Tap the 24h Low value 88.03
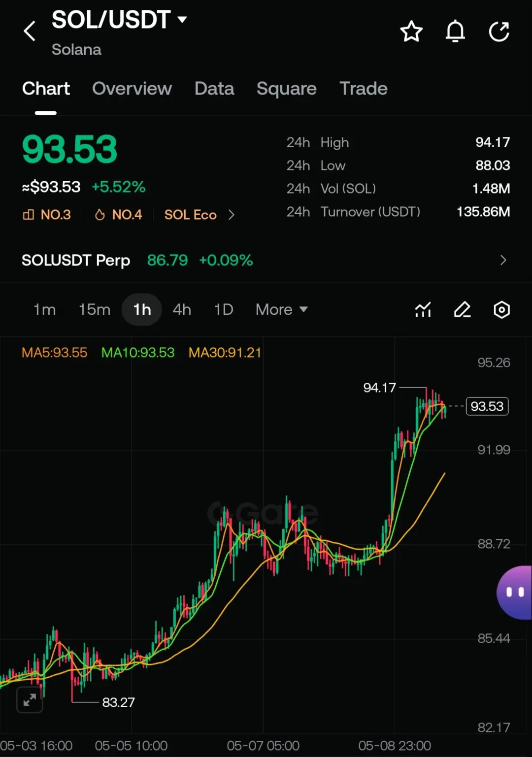This screenshot has width=532, height=757. pos(493,165)
